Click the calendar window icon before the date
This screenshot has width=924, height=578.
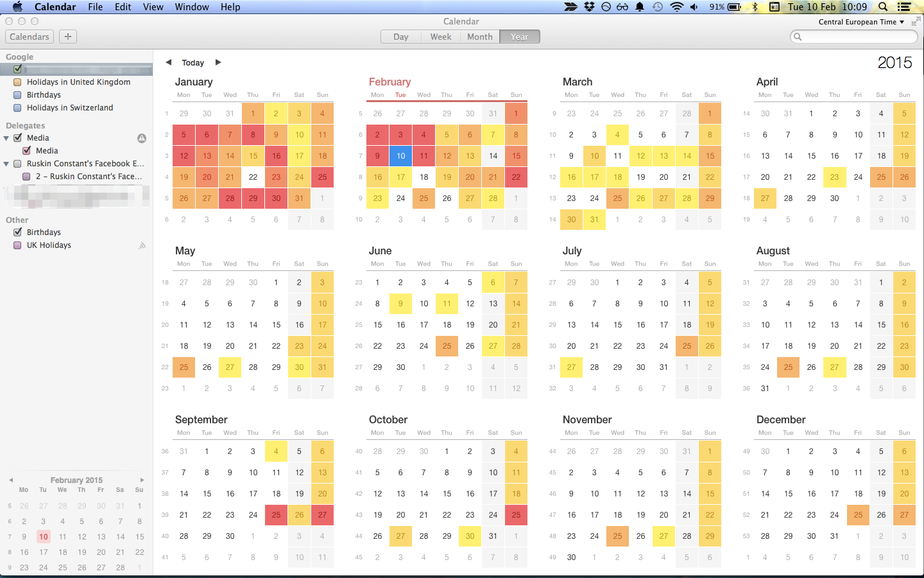pyautogui.click(x=774, y=6)
